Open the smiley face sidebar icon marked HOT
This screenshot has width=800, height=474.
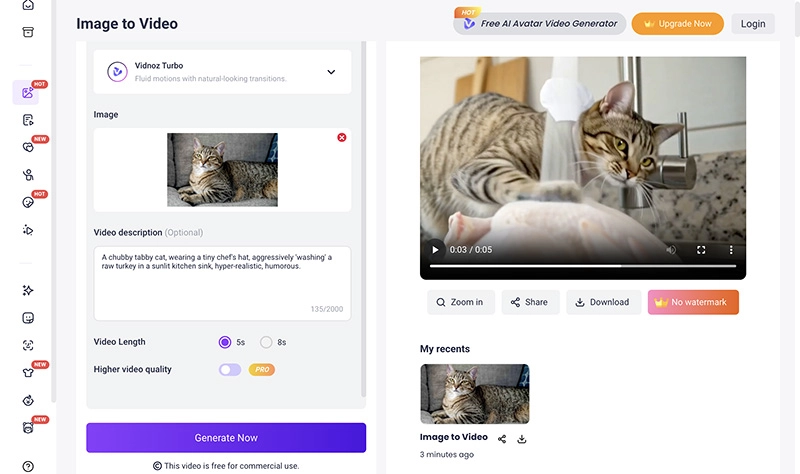[x=28, y=203]
